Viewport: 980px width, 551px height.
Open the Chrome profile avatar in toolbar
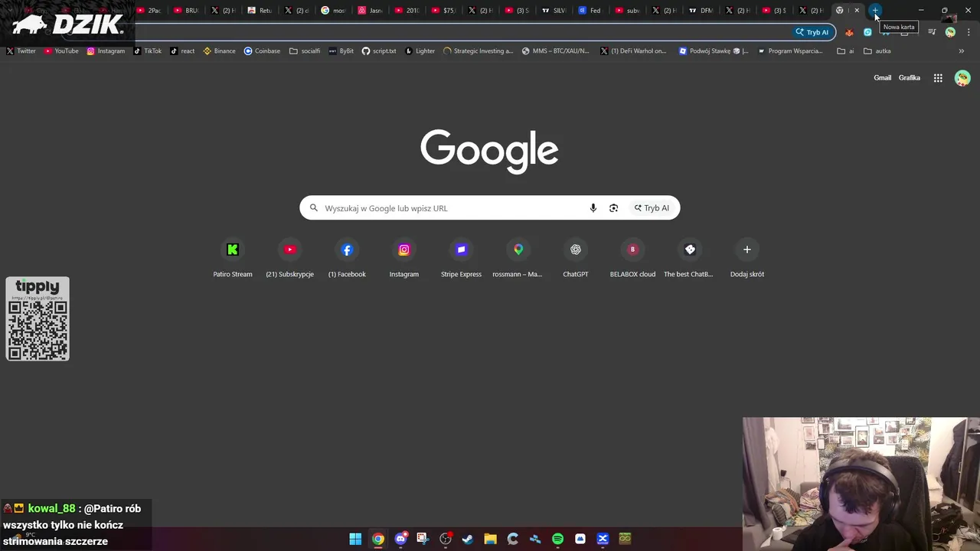[950, 32]
